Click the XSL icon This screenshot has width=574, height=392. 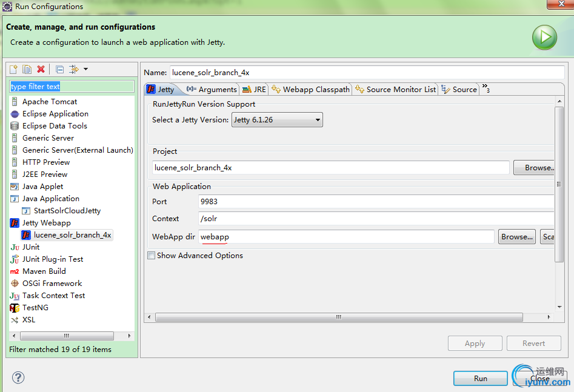(15, 320)
